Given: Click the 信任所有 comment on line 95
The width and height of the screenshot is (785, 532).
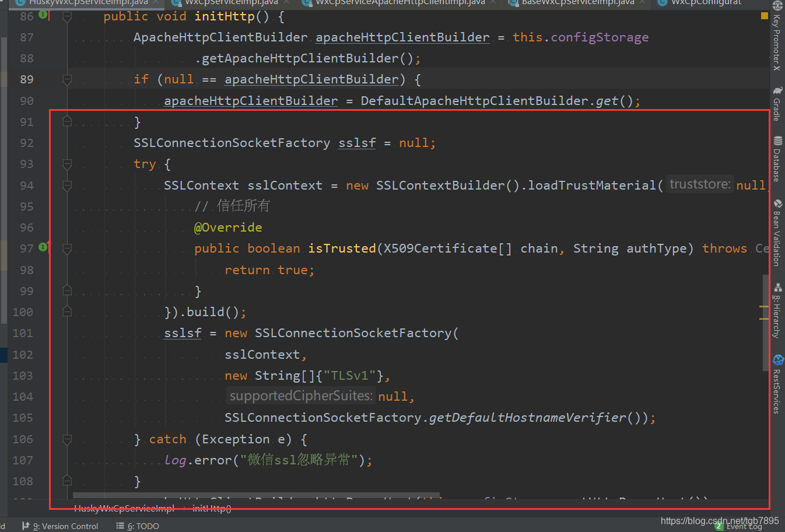Looking at the screenshot, I should (x=232, y=206).
